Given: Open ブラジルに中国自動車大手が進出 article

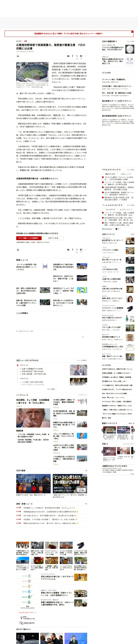Looking at the screenshot, I should coord(113,49).
